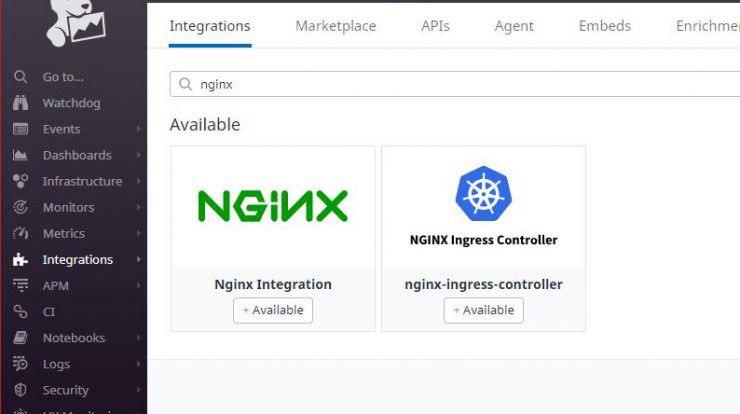Click the Infrastructure hexagons icon
Image resolution: width=740 pixels, height=414 pixels.
click(x=20, y=181)
